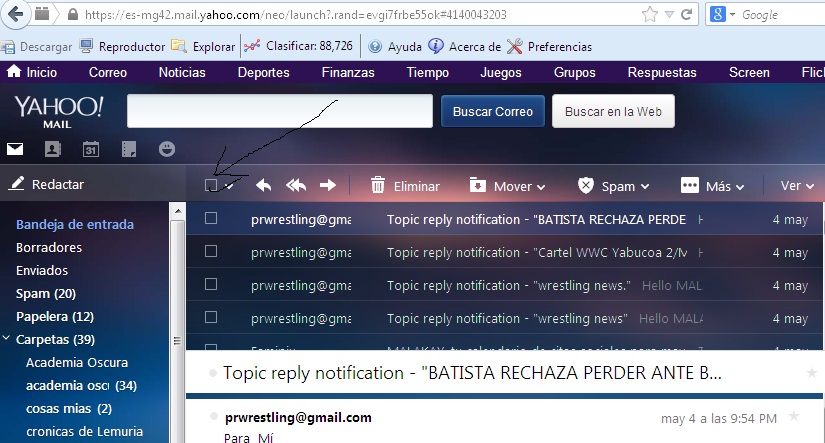
Task: Bookmark page with the star icon
Action: (650, 14)
